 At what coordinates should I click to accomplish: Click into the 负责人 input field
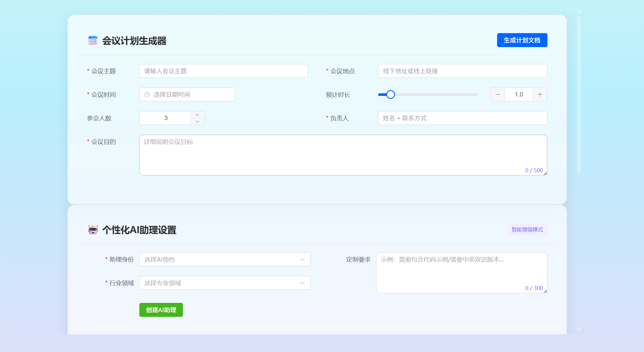click(x=462, y=118)
